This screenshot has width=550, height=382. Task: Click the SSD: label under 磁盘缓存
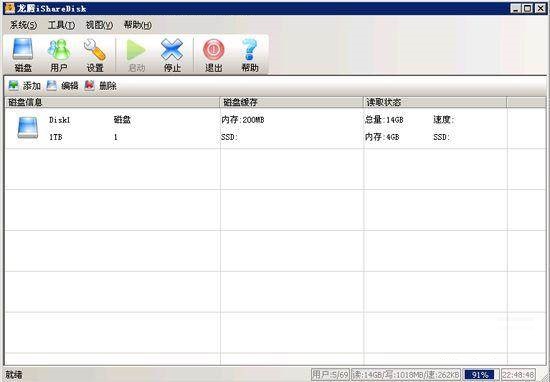[x=229, y=137]
